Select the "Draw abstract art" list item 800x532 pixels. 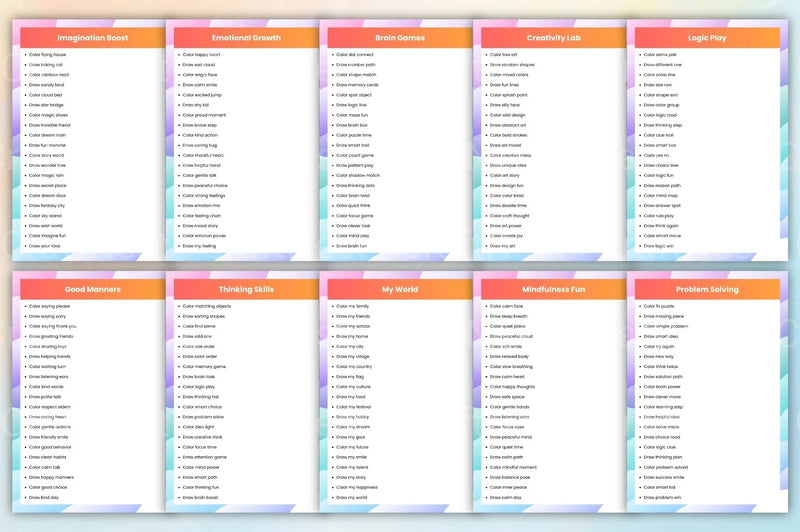tap(508, 125)
